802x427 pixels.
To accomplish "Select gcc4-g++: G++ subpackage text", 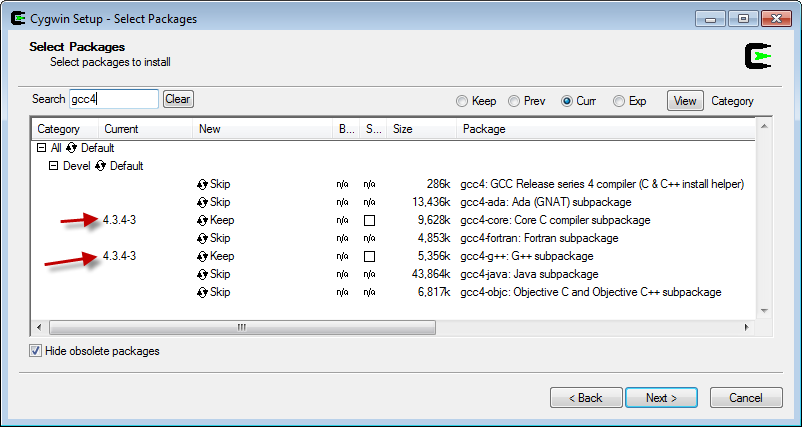I will coord(527,256).
